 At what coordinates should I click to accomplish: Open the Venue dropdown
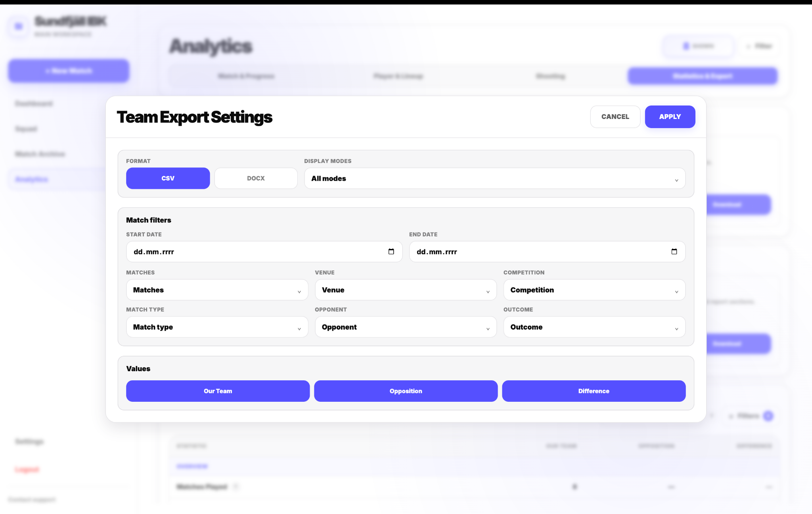(406, 290)
